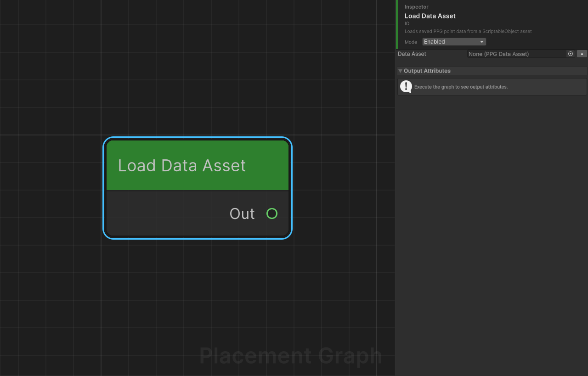Select the Load Data Asset node header
This screenshot has width=588, height=376.
click(x=198, y=165)
